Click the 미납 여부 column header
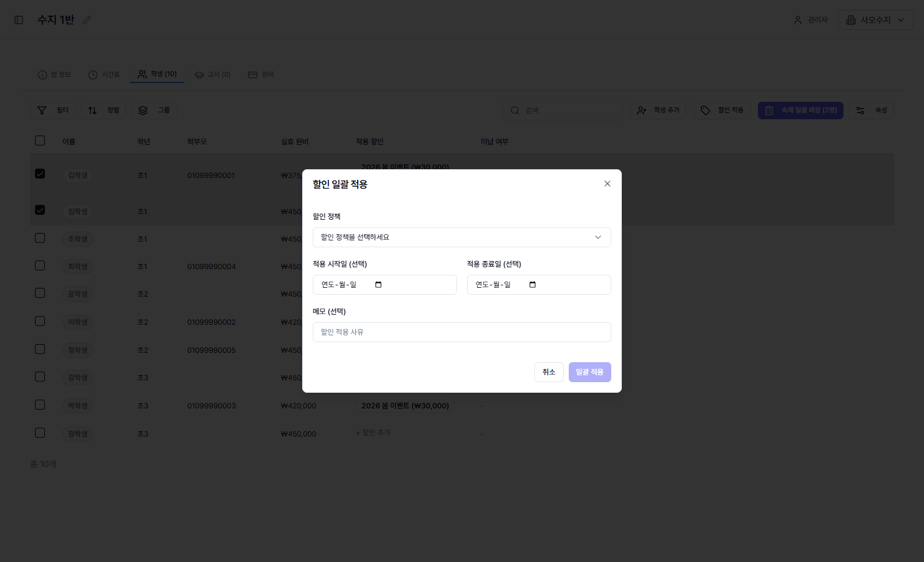 494,142
